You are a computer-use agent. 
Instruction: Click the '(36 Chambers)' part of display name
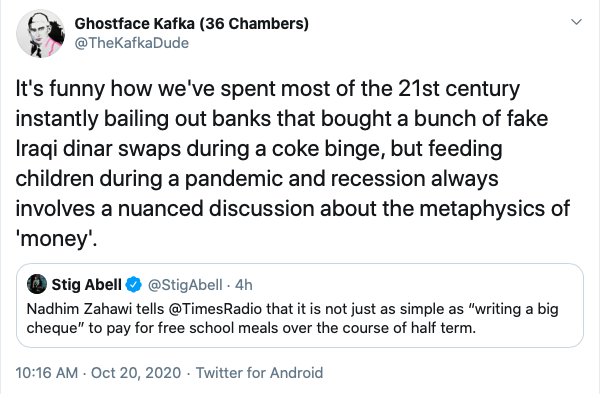(254, 24)
